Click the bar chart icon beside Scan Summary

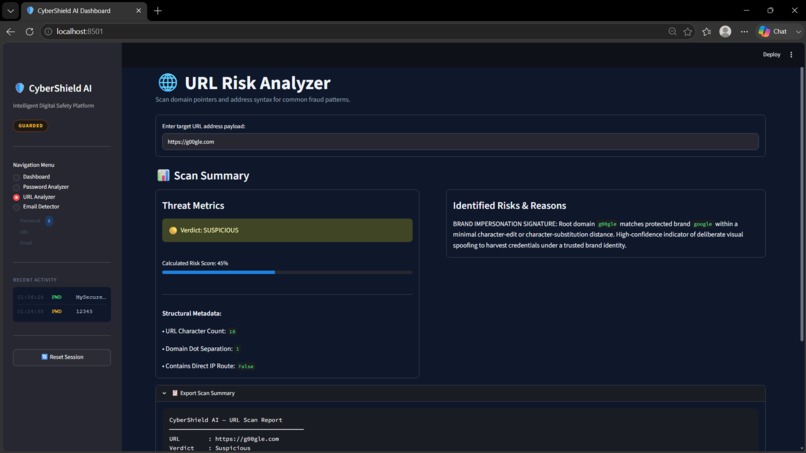click(163, 175)
